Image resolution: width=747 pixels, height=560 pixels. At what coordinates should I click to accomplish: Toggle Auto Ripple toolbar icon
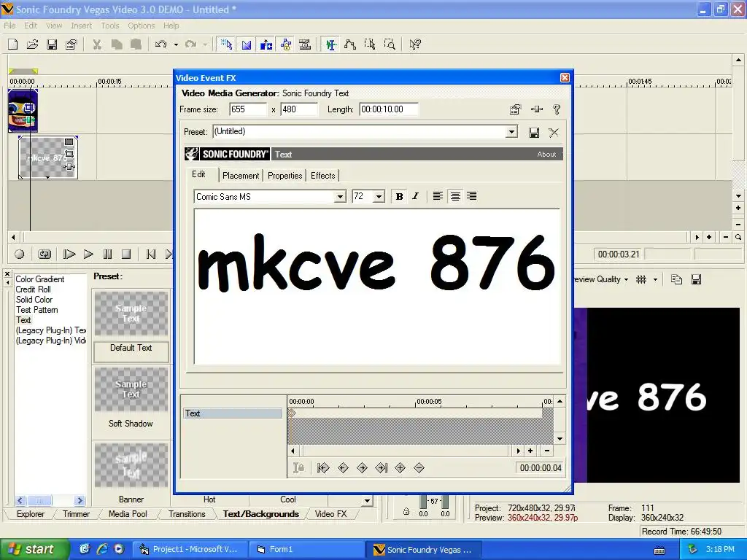(266, 44)
